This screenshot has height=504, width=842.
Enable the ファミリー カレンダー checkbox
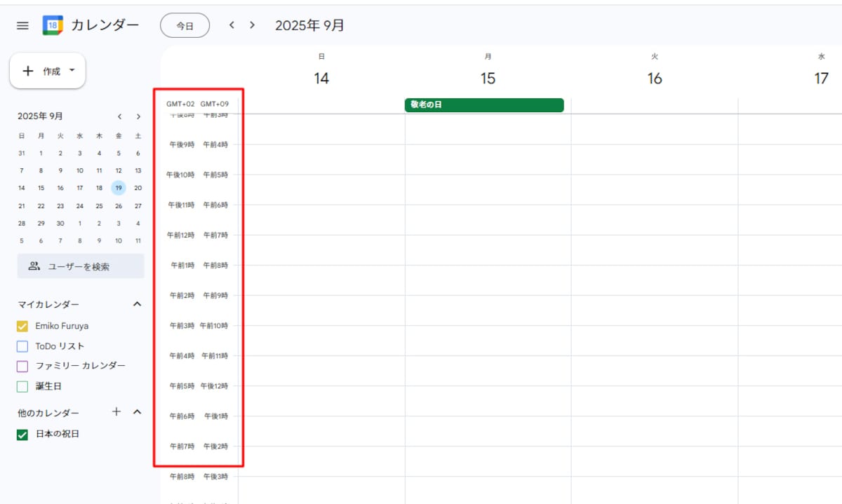click(22, 366)
